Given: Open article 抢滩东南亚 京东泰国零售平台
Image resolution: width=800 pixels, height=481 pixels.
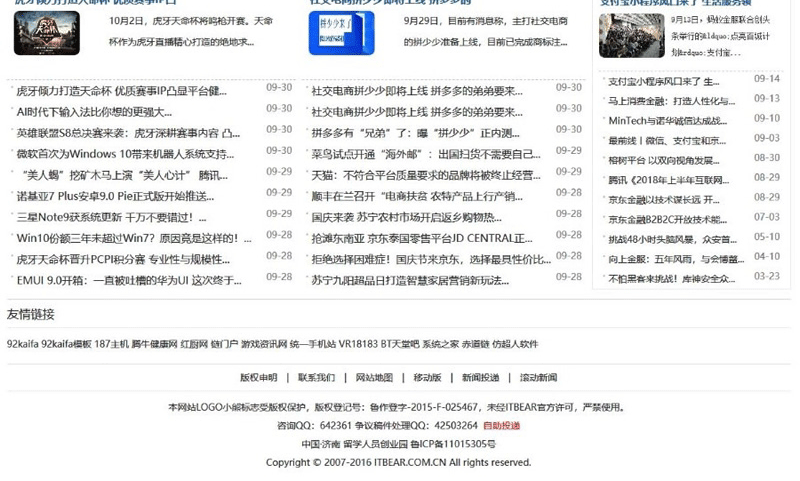Looking at the screenshot, I should pyautogui.click(x=422, y=238).
